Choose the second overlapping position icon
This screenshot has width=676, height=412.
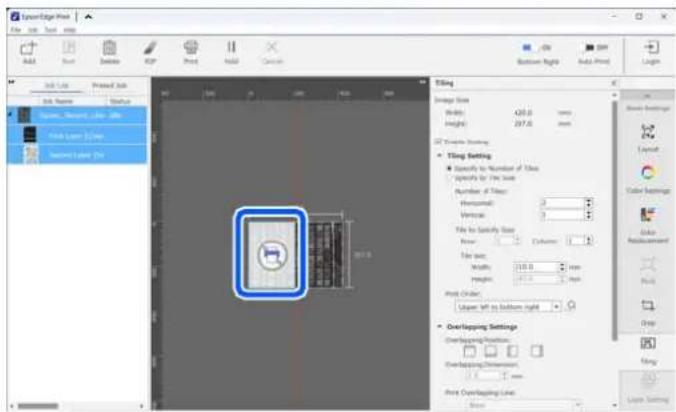pos(491,351)
